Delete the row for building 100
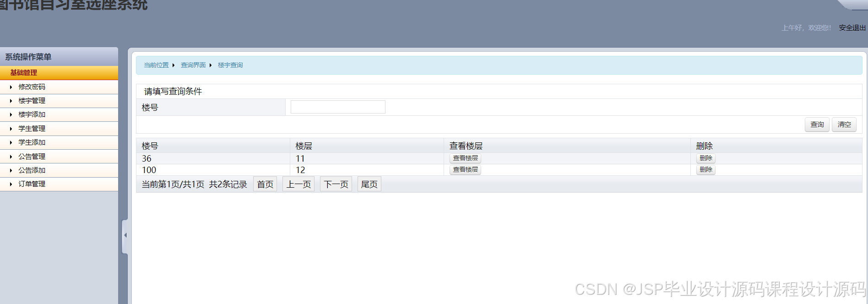Viewport: 868px width, 304px height. pos(706,170)
